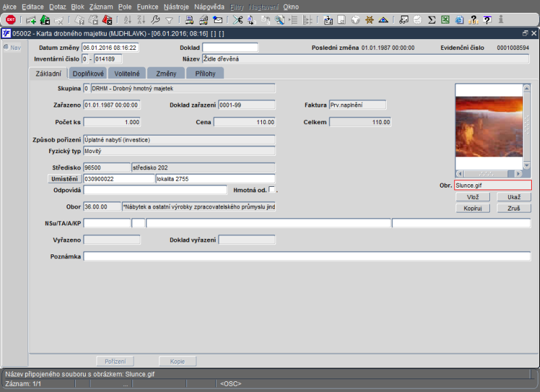
Task: Click the Doklad input field
Action: pyautogui.click(x=230, y=47)
